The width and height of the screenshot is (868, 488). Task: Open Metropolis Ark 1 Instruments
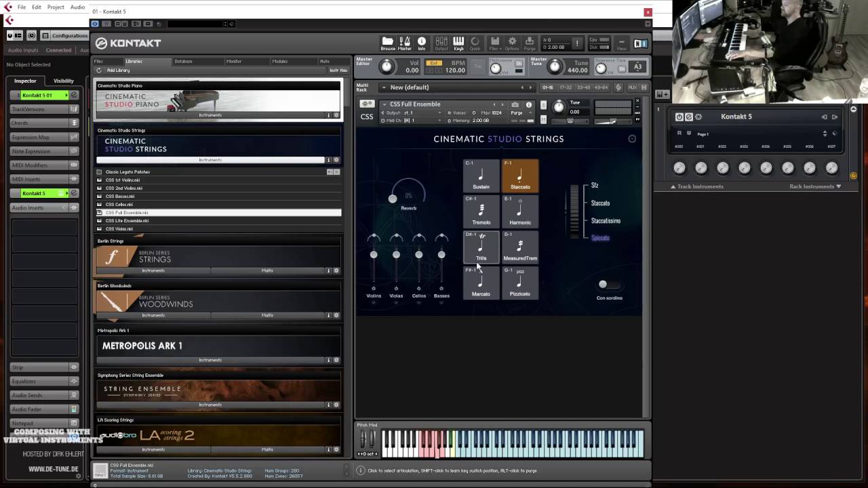pos(210,360)
